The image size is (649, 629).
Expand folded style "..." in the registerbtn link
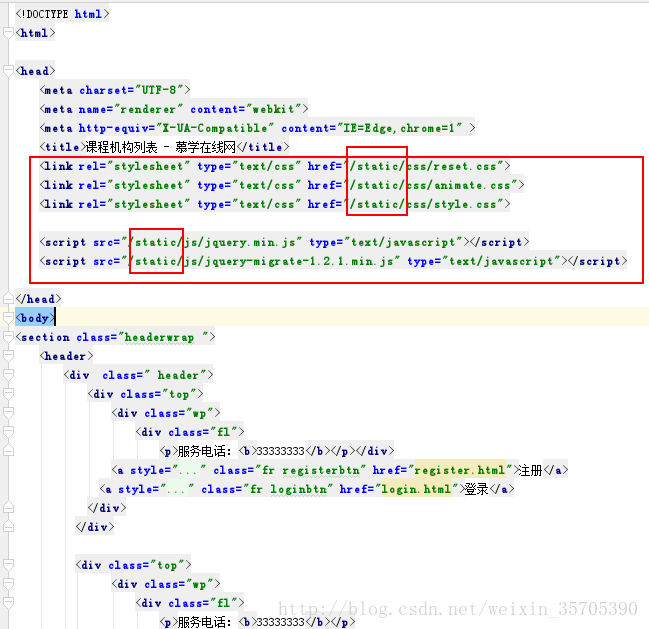[189, 470]
